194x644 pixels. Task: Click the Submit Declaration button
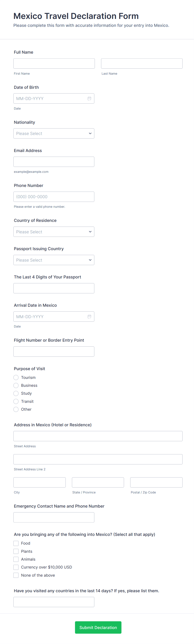pos(98,628)
